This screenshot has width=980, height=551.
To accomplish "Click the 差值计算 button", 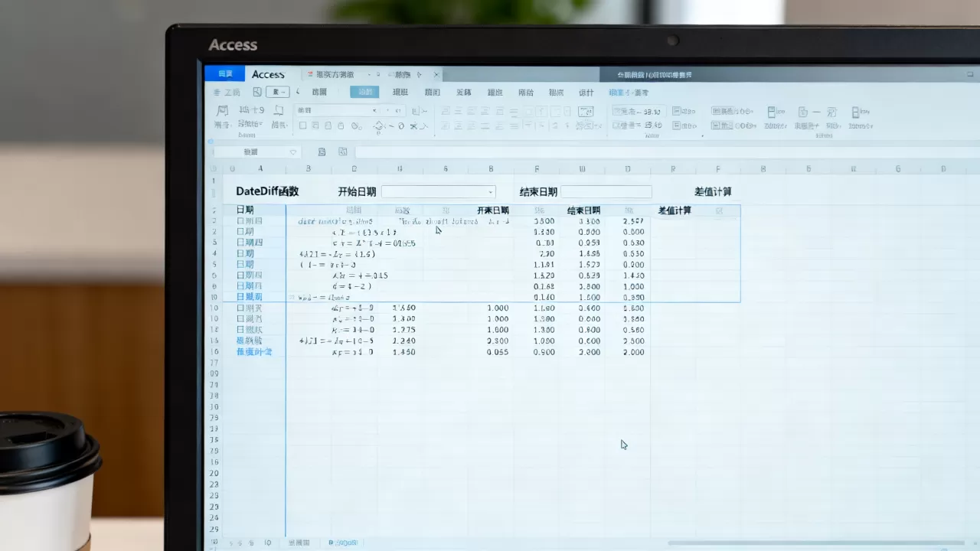I will coord(713,192).
